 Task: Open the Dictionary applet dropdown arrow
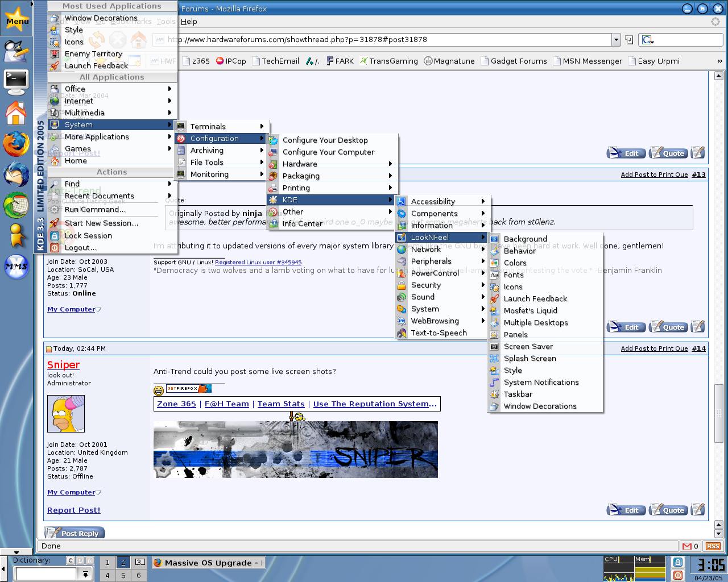click(x=86, y=575)
